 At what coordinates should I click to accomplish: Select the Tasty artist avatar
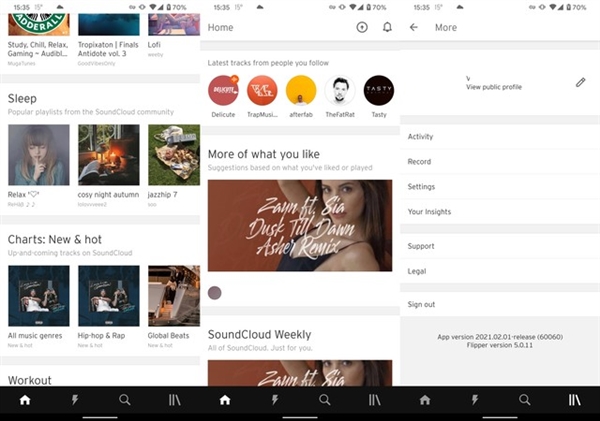coord(379,91)
